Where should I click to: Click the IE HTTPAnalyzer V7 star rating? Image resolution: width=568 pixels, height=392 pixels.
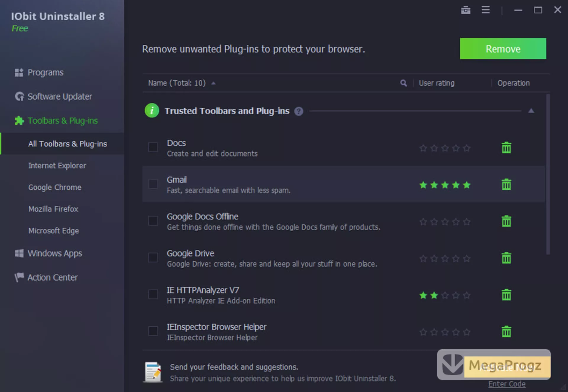click(445, 295)
